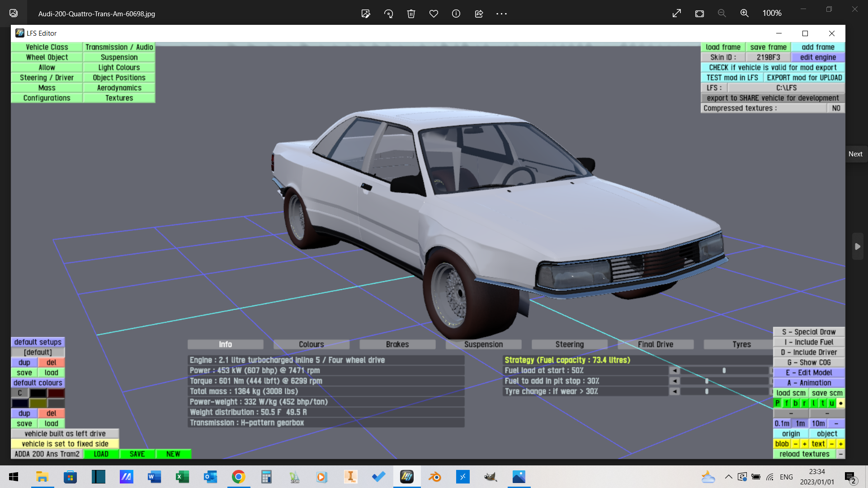Select the dark red default colour swatch
Image resolution: width=868 pixels, height=488 pixels.
pyautogui.click(x=56, y=393)
